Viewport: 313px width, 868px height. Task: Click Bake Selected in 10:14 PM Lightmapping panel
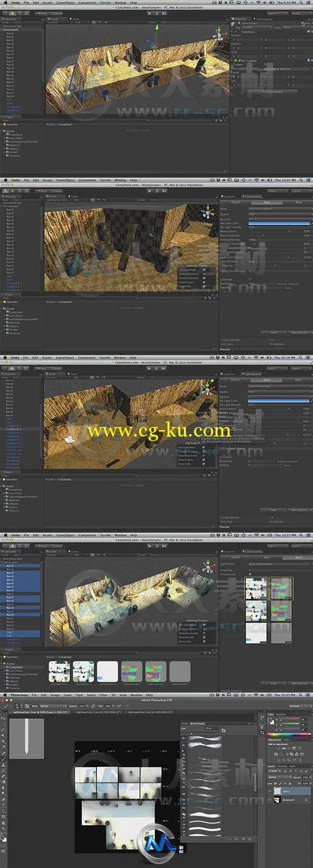pyautogui.click(x=300, y=509)
